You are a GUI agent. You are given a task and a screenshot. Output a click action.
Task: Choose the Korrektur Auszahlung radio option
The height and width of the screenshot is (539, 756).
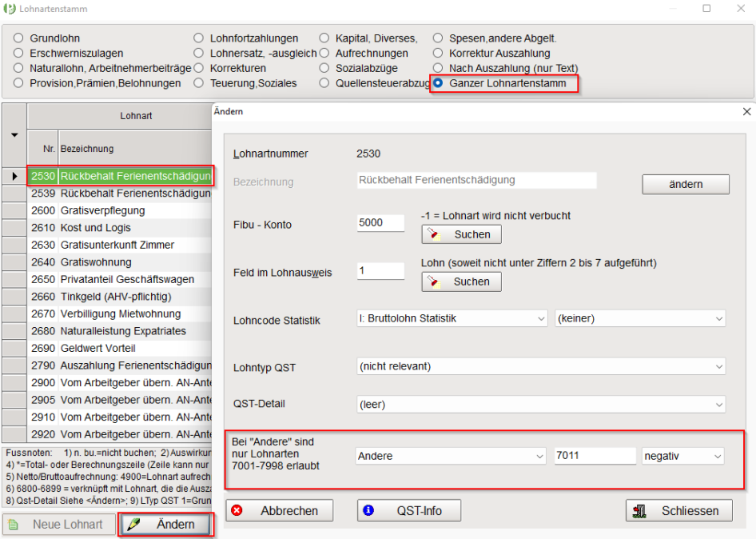[x=438, y=54]
